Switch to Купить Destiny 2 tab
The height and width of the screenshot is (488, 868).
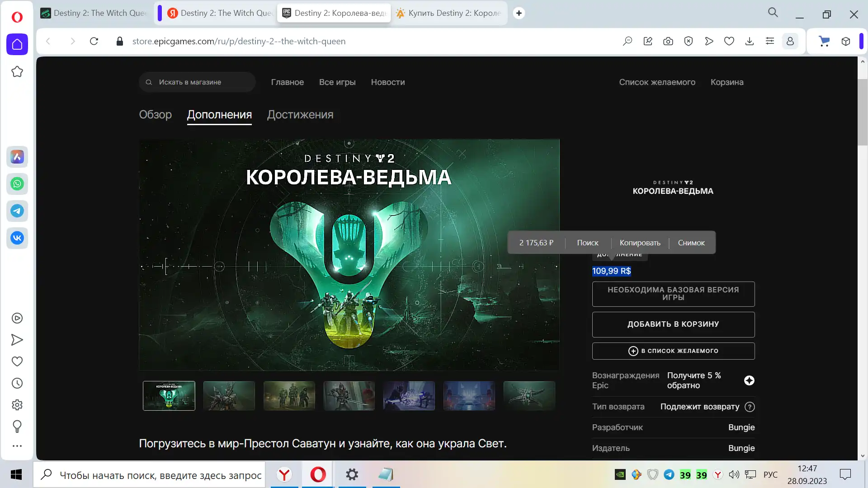coord(449,13)
